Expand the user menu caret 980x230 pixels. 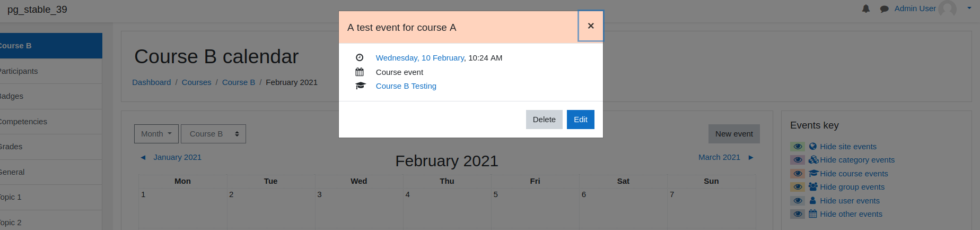969,8
